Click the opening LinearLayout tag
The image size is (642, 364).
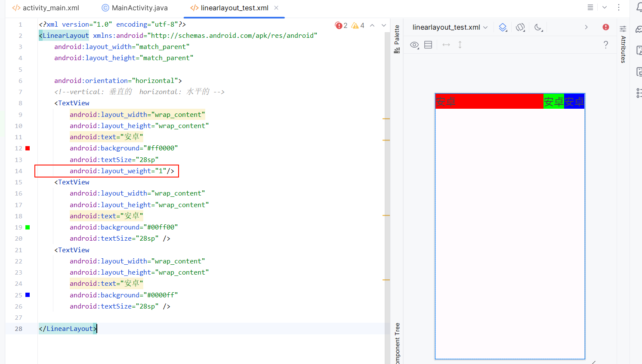tap(64, 36)
